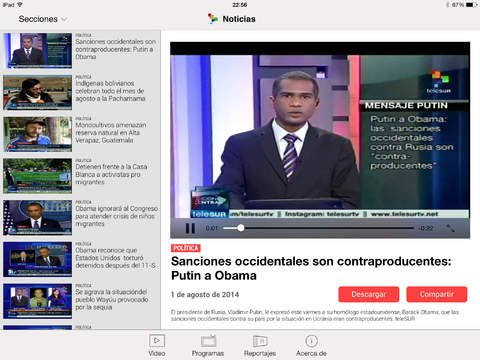
Task: Open the Monocultivos amenazan reserva natural story
Action: tap(80, 134)
